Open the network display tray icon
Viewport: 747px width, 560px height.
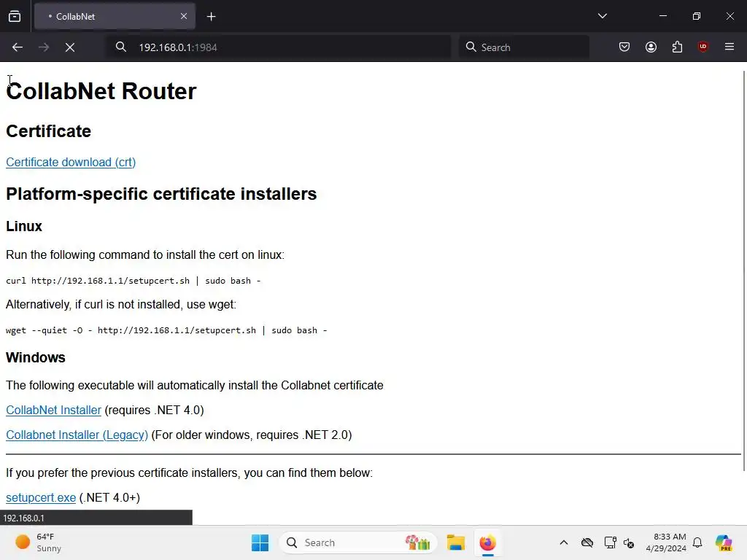(x=610, y=542)
